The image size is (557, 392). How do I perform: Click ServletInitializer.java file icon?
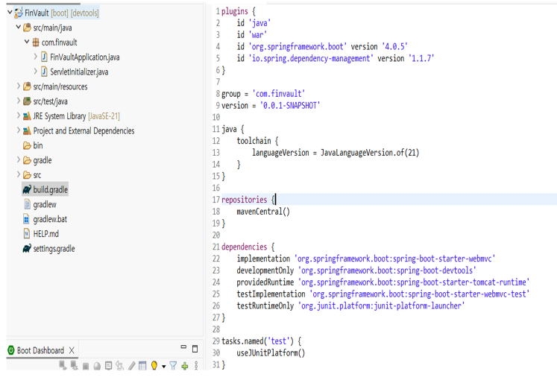click(x=44, y=72)
